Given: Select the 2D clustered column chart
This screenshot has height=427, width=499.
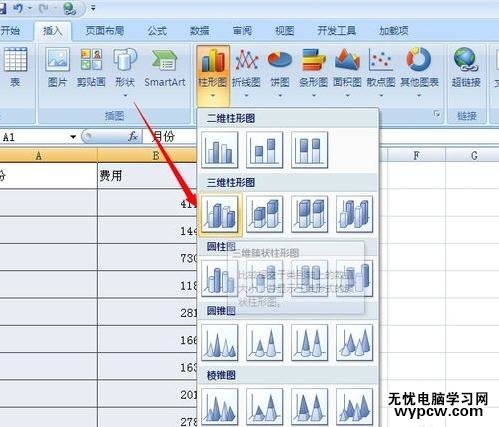Looking at the screenshot, I should click(x=220, y=150).
